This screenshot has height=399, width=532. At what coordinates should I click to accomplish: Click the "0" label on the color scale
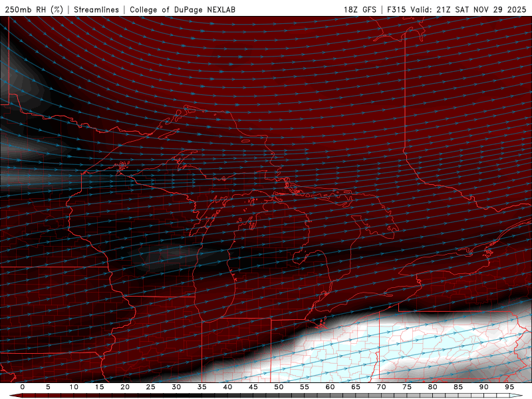[x=23, y=387]
